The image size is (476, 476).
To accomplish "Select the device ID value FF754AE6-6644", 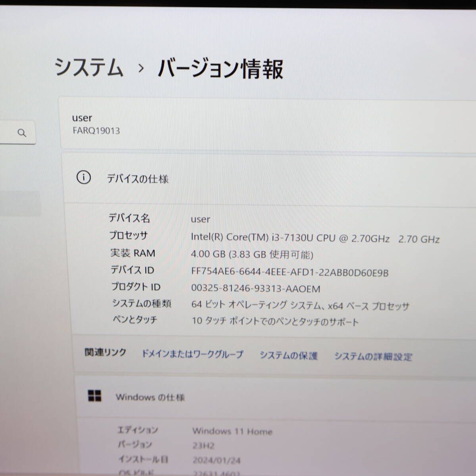I will (x=290, y=272).
